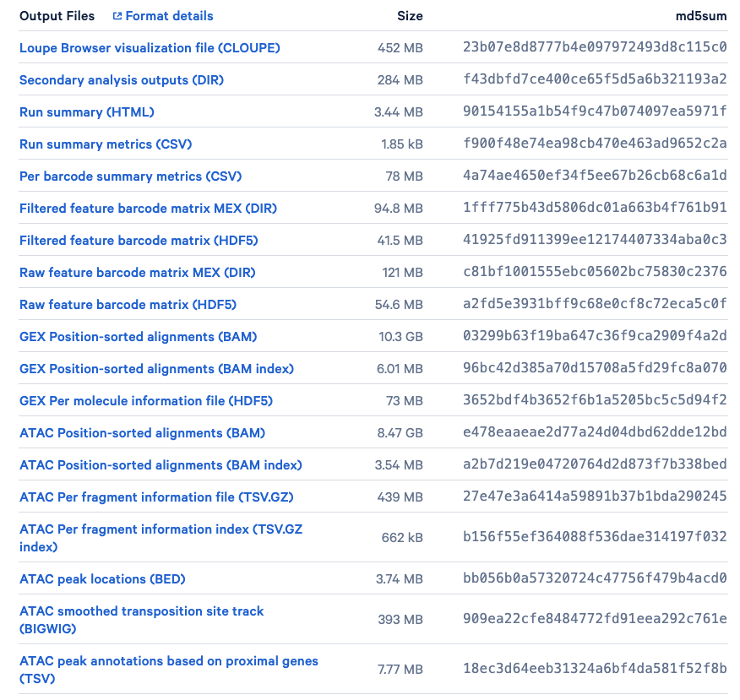Open Secondary analysis outputs (DIR) link

(122, 80)
